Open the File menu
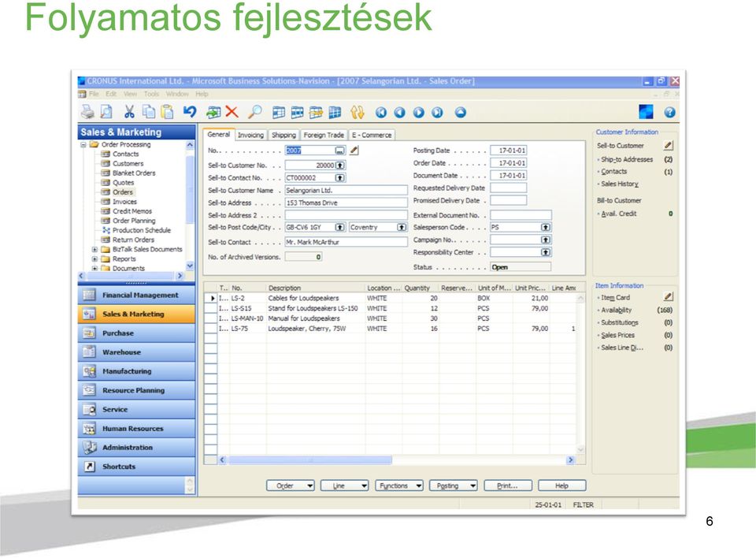The height and width of the screenshot is (558, 756). [94, 94]
